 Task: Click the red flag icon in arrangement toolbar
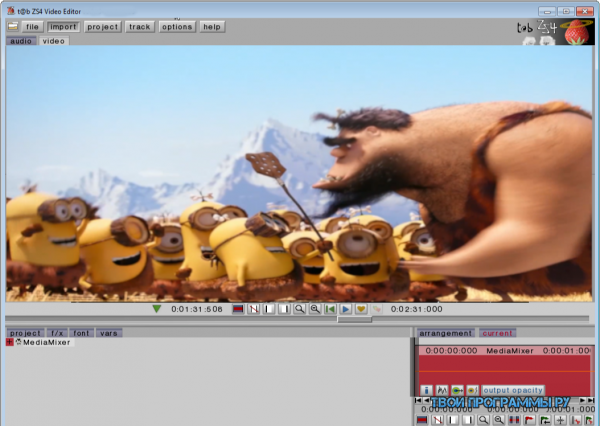click(529, 420)
